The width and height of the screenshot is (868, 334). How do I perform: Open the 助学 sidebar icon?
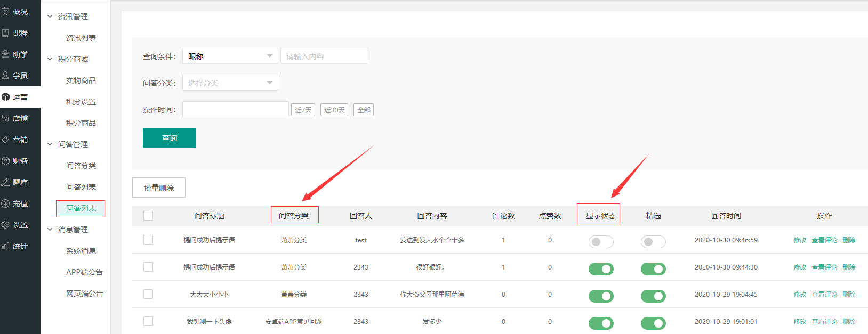[5, 54]
